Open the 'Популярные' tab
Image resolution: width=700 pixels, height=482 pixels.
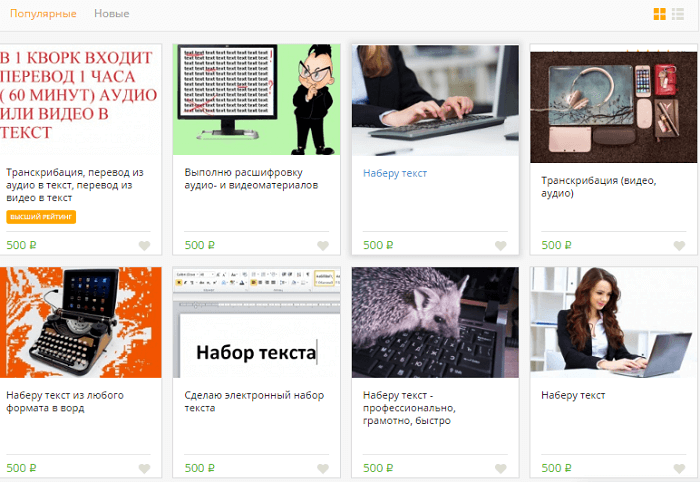[43, 14]
